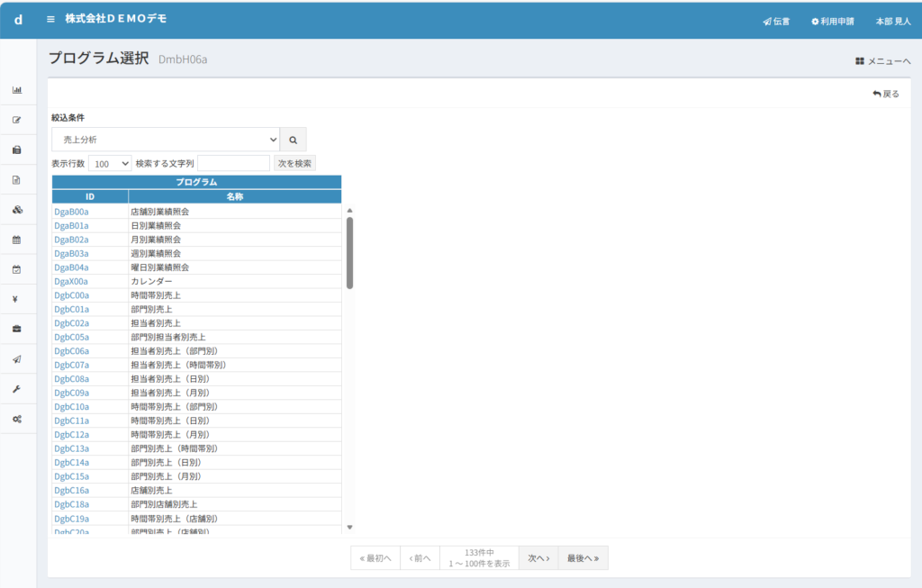Go to メニューへ link
The width and height of the screenshot is (922, 588).
[x=882, y=61]
